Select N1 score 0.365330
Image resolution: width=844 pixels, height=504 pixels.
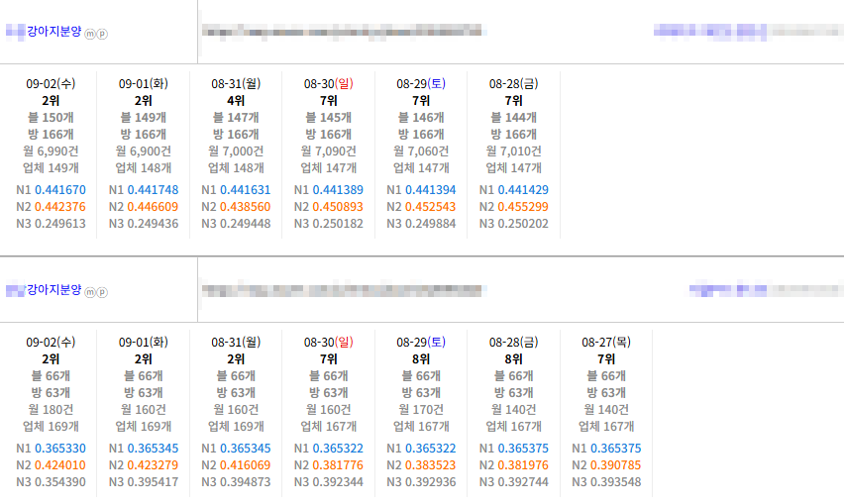pyautogui.click(x=60, y=449)
